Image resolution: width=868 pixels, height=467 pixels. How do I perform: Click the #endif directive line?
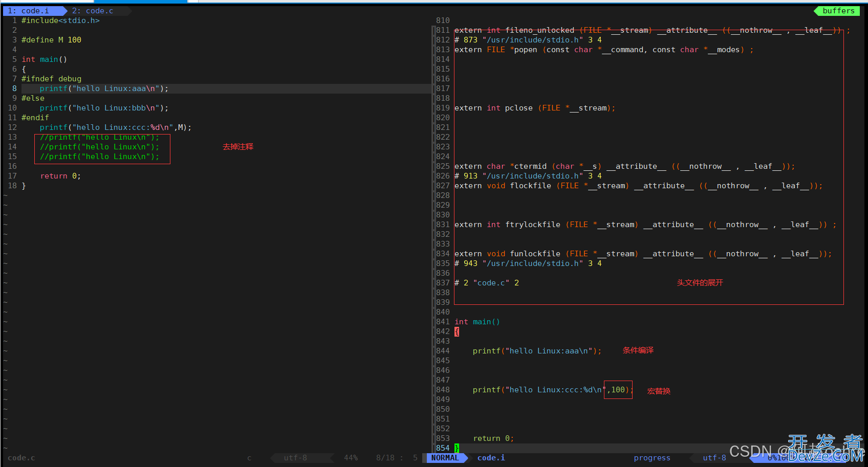(35, 118)
